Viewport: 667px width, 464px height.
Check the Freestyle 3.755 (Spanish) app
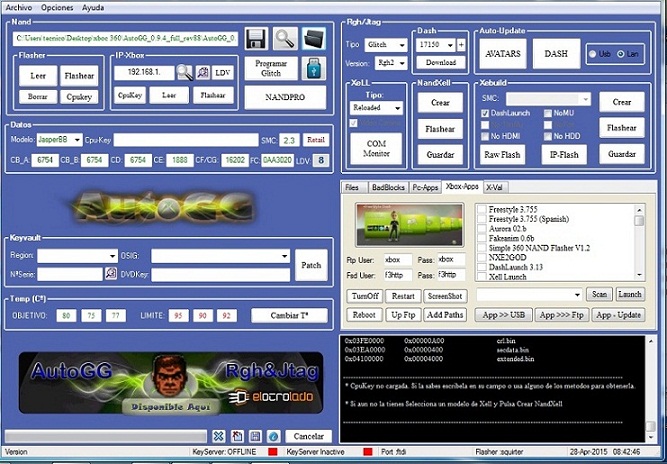click(482, 219)
